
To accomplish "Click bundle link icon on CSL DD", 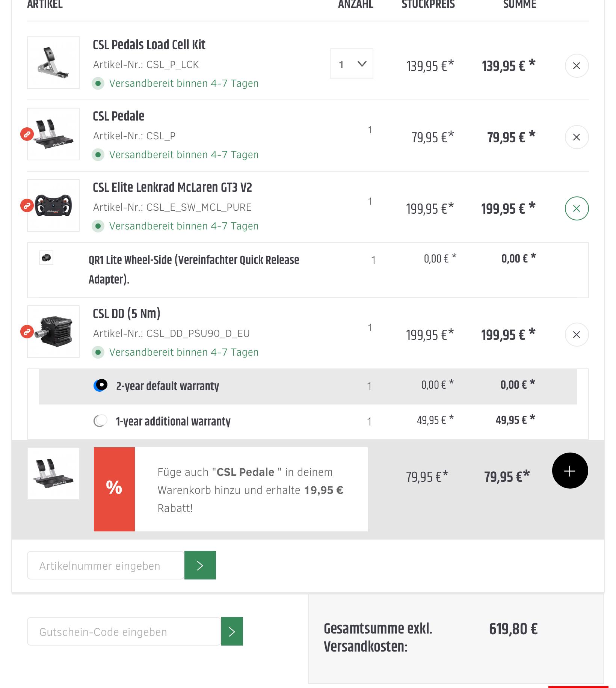I will click(x=27, y=332).
